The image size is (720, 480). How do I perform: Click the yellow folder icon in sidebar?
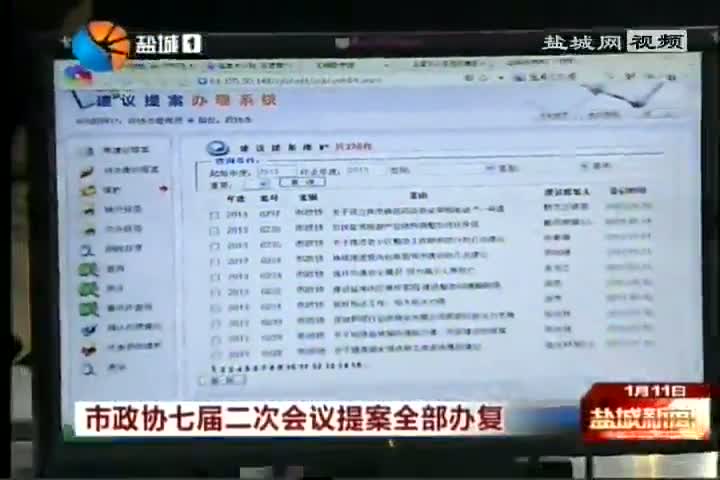(88, 191)
